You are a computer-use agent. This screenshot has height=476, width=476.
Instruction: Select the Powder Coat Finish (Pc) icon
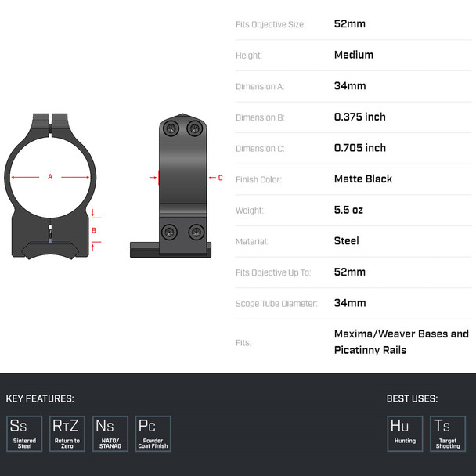point(153,433)
